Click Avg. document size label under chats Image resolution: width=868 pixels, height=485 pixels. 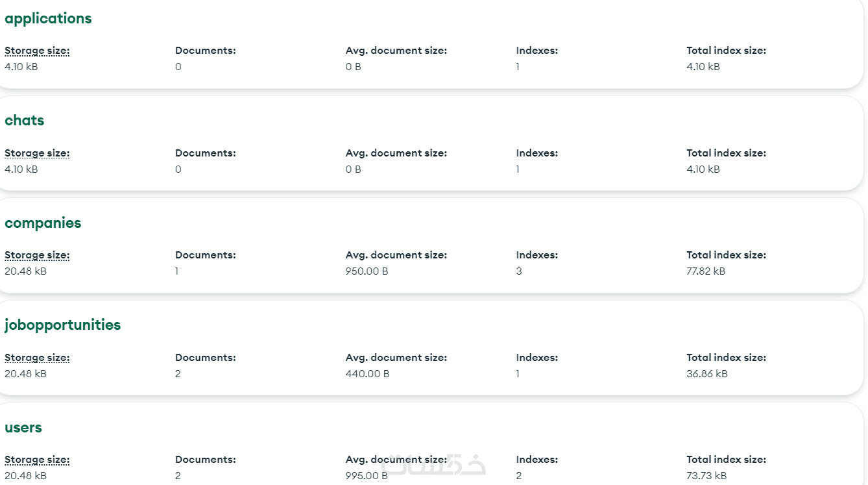tap(396, 153)
